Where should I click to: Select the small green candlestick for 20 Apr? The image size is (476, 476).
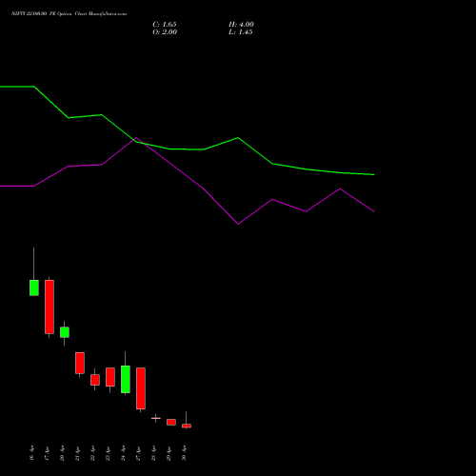tap(65, 332)
